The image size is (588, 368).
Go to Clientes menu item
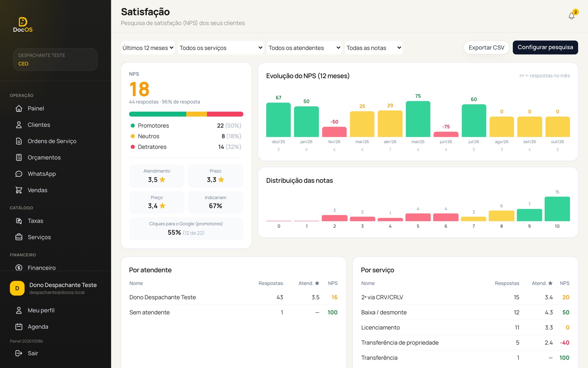(55, 125)
